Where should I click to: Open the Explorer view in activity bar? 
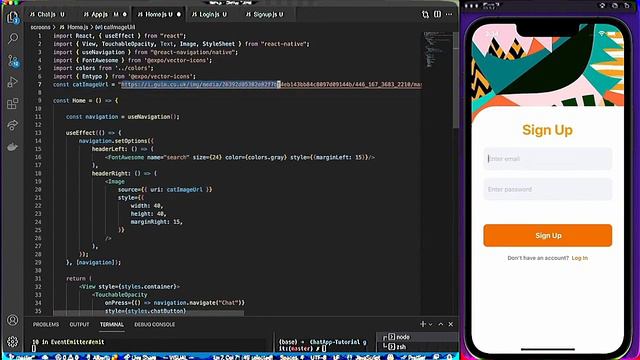click(13, 18)
